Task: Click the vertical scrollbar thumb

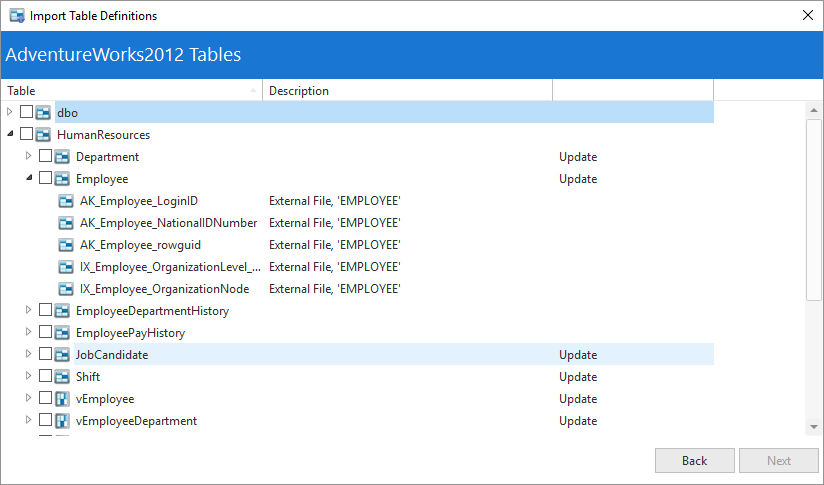Action: [813, 210]
